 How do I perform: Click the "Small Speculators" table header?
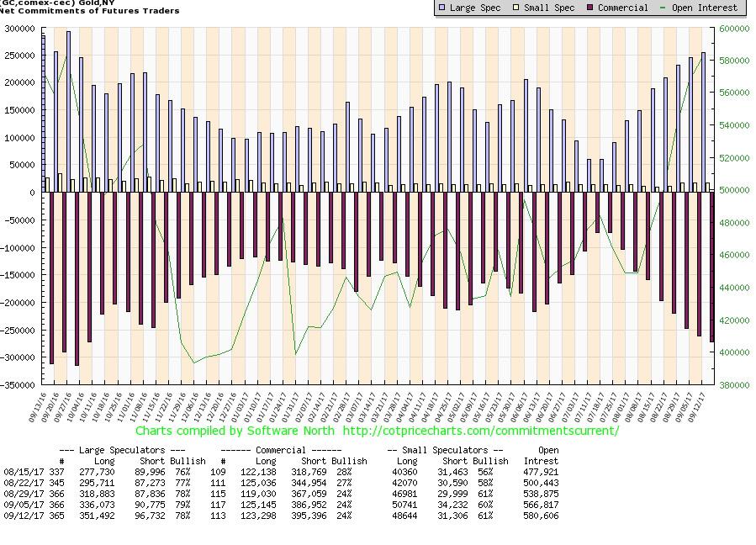(445, 450)
